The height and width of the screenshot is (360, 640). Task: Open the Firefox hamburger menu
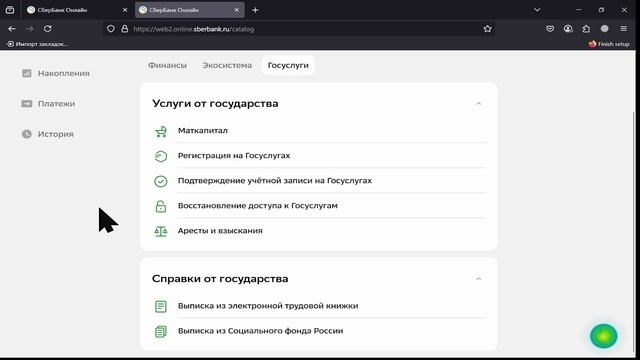click(x=623, y=29)
